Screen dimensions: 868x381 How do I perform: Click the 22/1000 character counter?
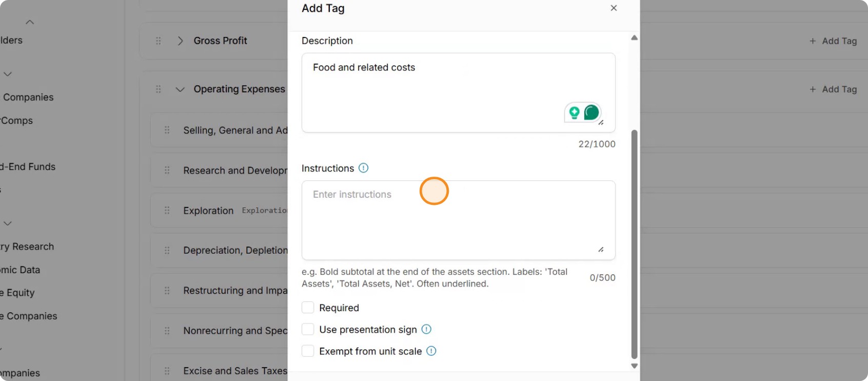point(597,144)
